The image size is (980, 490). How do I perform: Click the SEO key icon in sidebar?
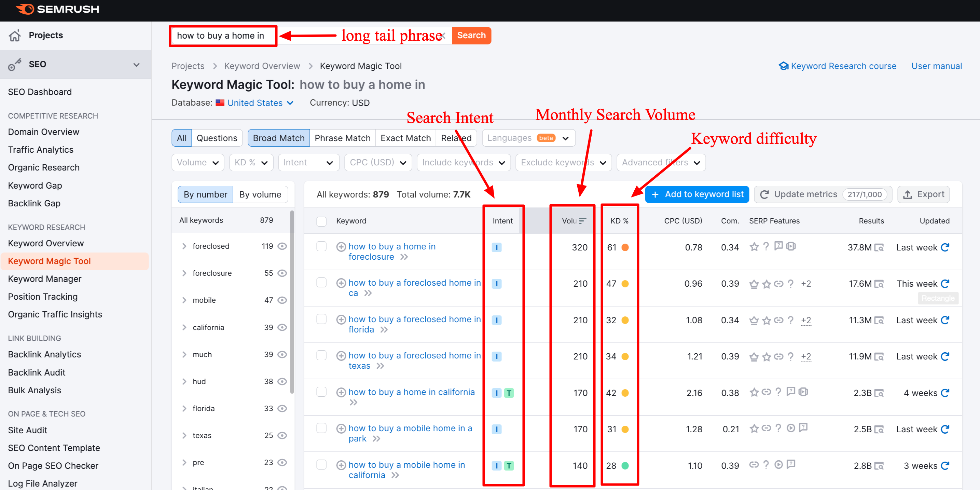[15, 64]
